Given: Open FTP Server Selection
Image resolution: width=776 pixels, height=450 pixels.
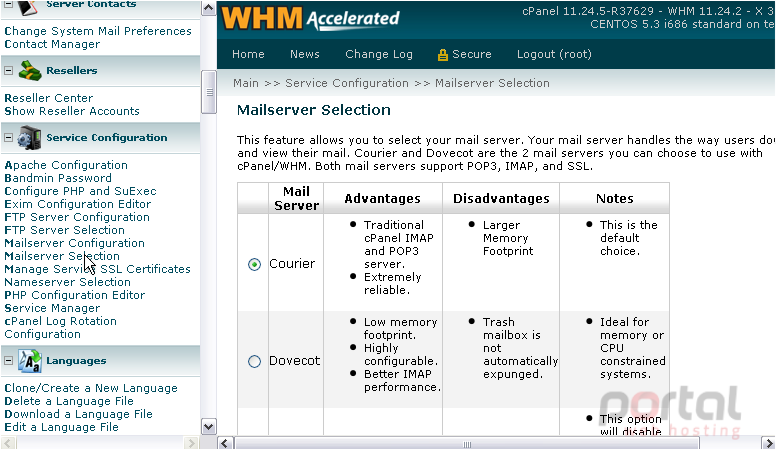Looking at the screenshot, I should pyautogui.click(x=64, y=230).
